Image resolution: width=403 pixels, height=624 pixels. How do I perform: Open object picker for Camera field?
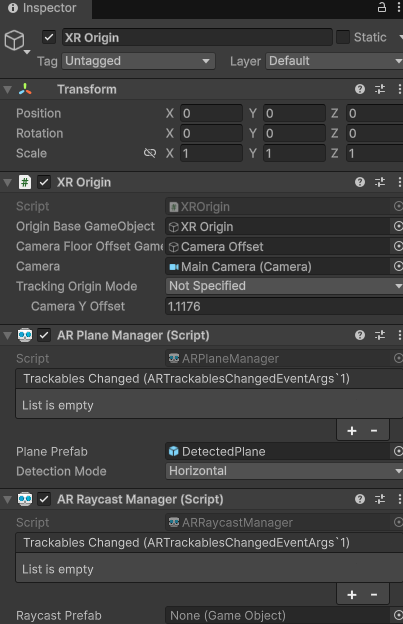pyautogui.click(x=398, y=266)
